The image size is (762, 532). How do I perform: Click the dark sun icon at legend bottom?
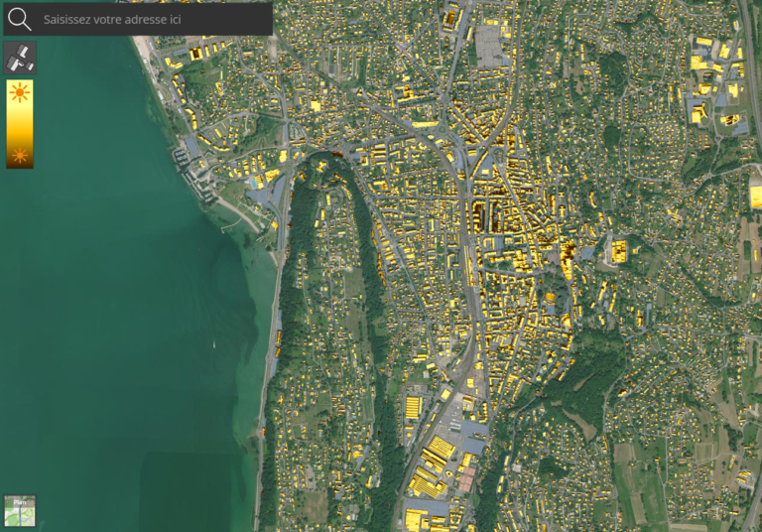[20, 156]
